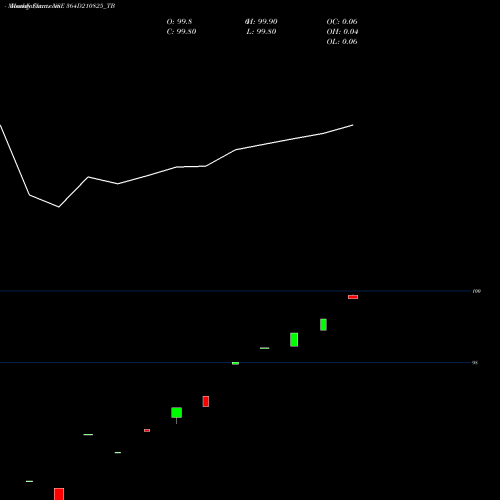
Task: Click the low value "L: 99.80"
Action: [x=261, y=32]
